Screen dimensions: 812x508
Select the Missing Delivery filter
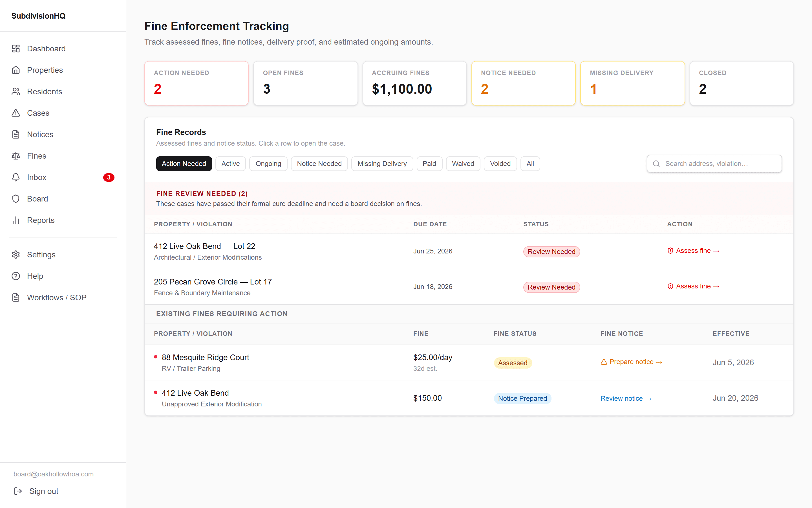[382, 164]
